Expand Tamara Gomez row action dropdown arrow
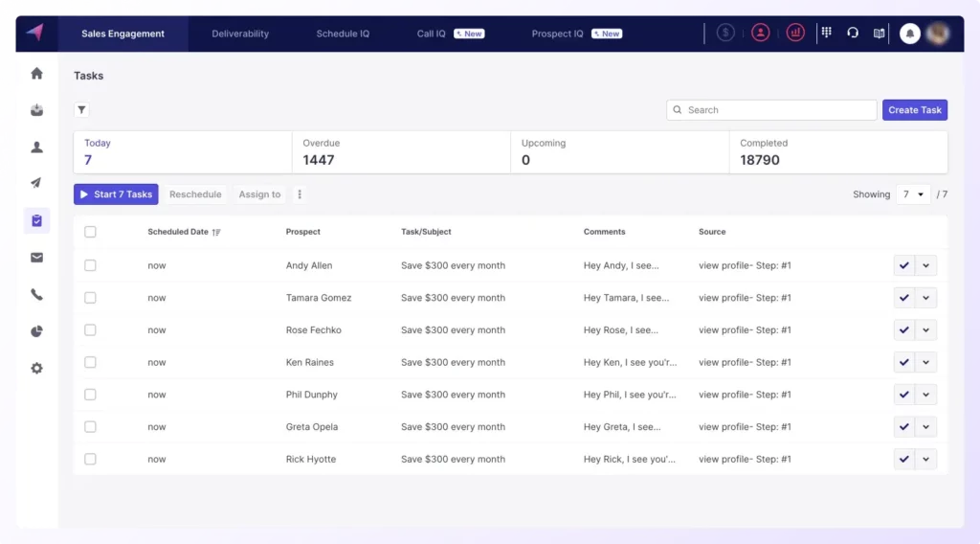 925,298
